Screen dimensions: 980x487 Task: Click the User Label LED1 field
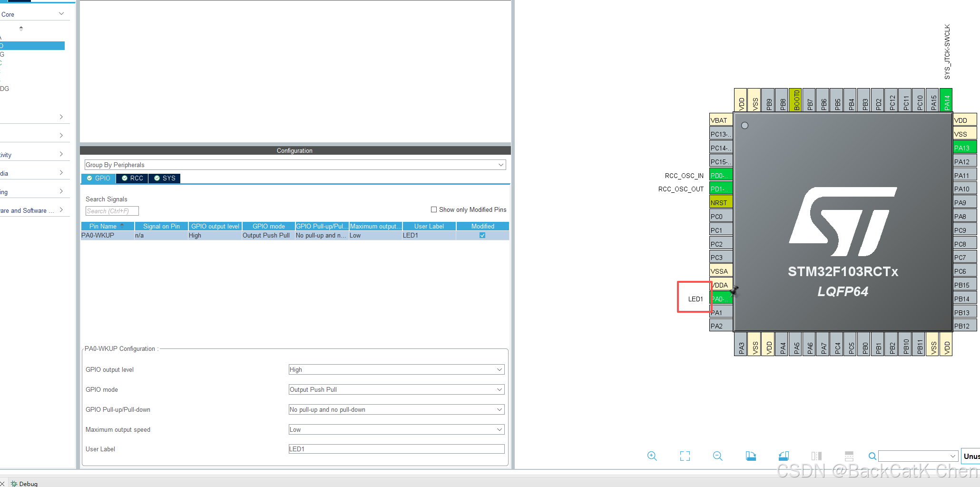click(396, 449)
